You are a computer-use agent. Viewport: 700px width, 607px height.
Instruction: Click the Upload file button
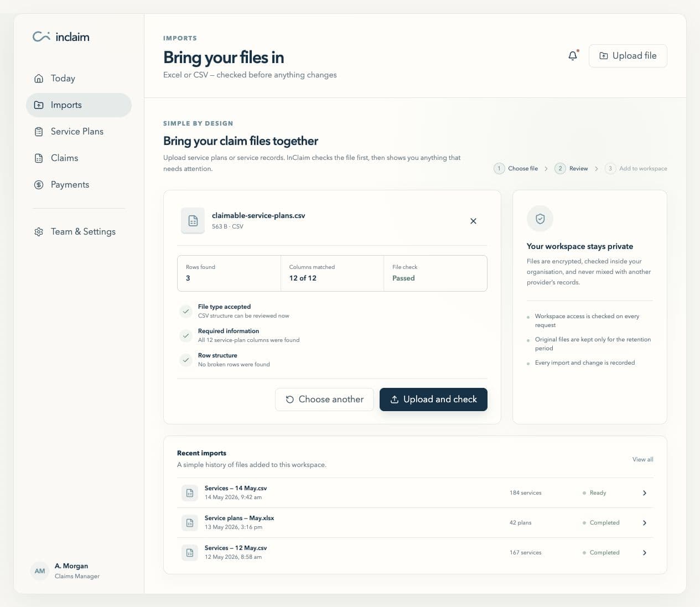point(628,55)
